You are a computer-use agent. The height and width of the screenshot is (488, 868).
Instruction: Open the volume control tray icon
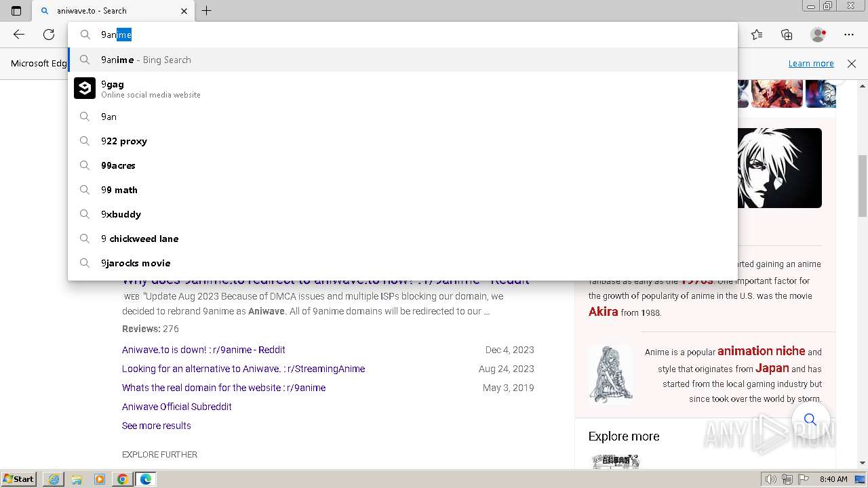tap(771, 479)
